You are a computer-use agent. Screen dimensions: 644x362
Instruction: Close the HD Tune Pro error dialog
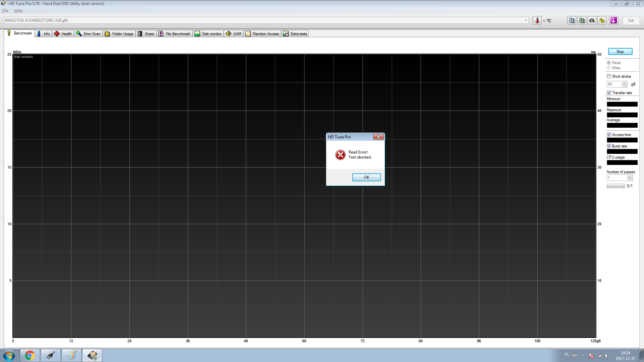click(x=378, y=137)
